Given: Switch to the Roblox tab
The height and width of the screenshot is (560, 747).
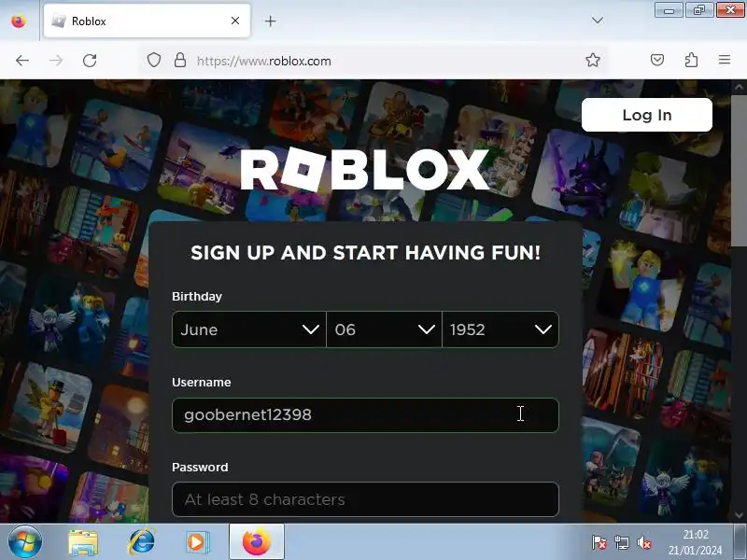Looking at the screenshot, I should pos(147,21).
